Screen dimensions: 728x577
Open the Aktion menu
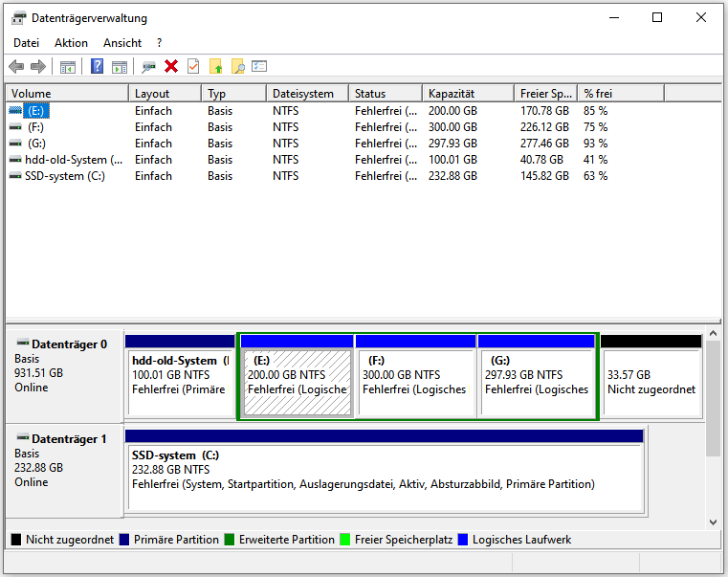[71, 43]
